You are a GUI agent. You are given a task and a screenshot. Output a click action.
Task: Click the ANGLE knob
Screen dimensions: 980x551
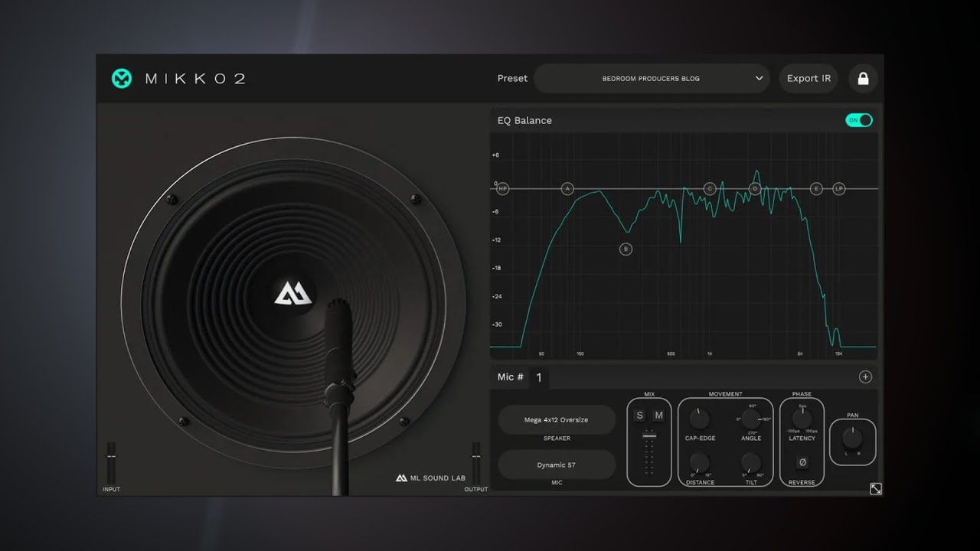751,419
